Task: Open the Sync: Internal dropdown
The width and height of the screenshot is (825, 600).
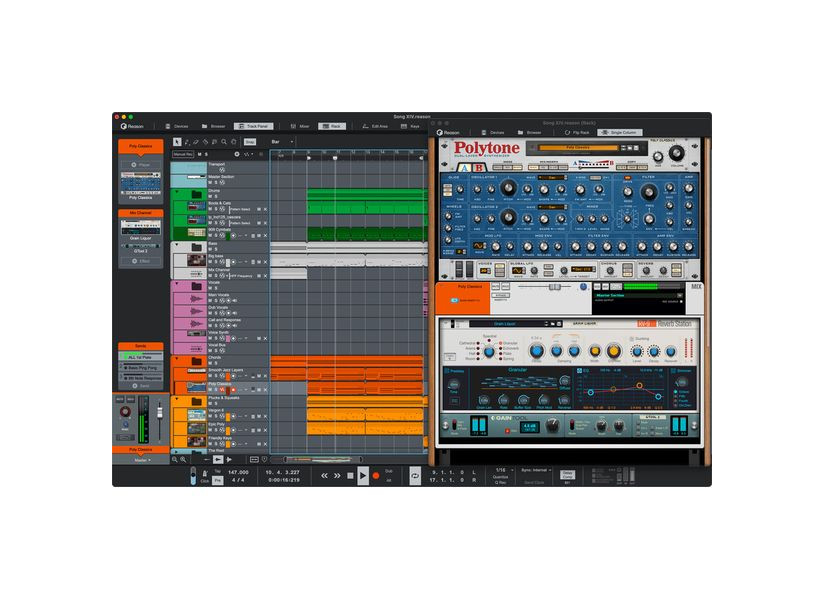Action: coord(536,470)
